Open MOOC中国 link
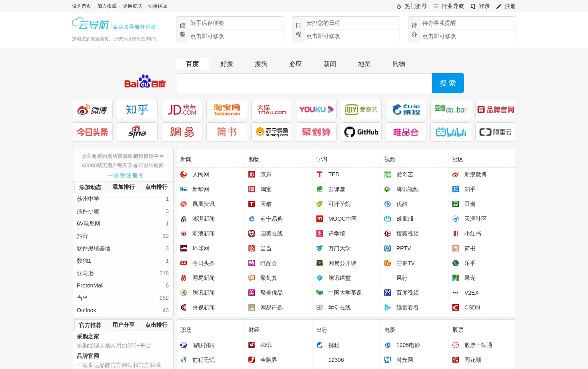This screenshot has height=369, width=588. click(342, 219)
